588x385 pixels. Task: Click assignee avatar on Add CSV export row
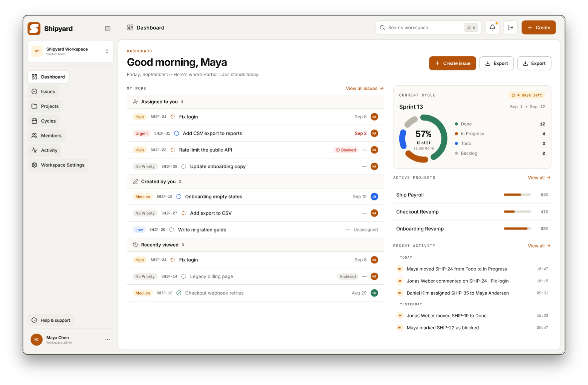pyautogui.click(x=374, y=133)
